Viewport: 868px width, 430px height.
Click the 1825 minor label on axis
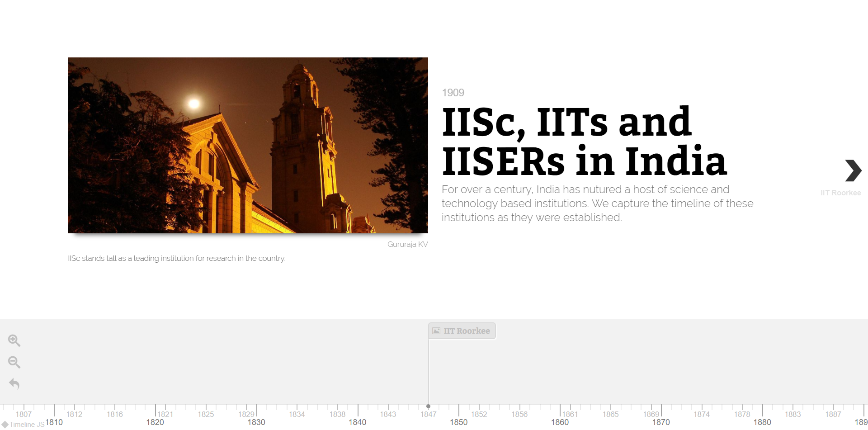tap(206, 414)
